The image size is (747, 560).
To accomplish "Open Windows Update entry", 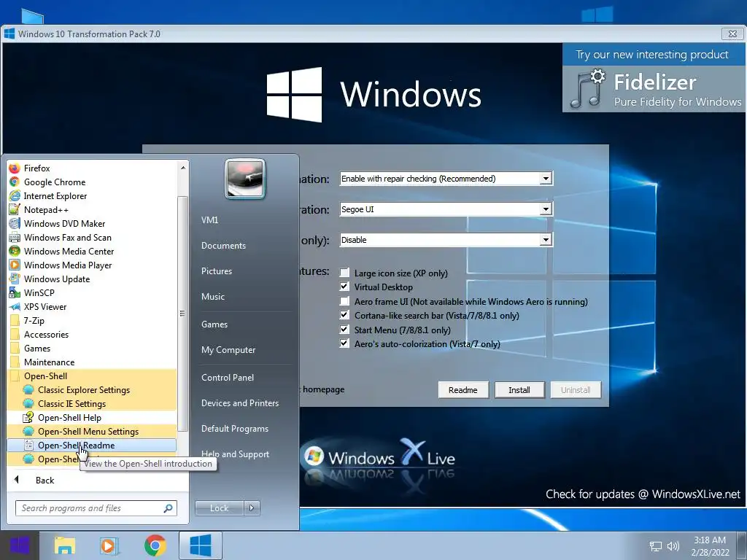I will (x=92, y=279).
